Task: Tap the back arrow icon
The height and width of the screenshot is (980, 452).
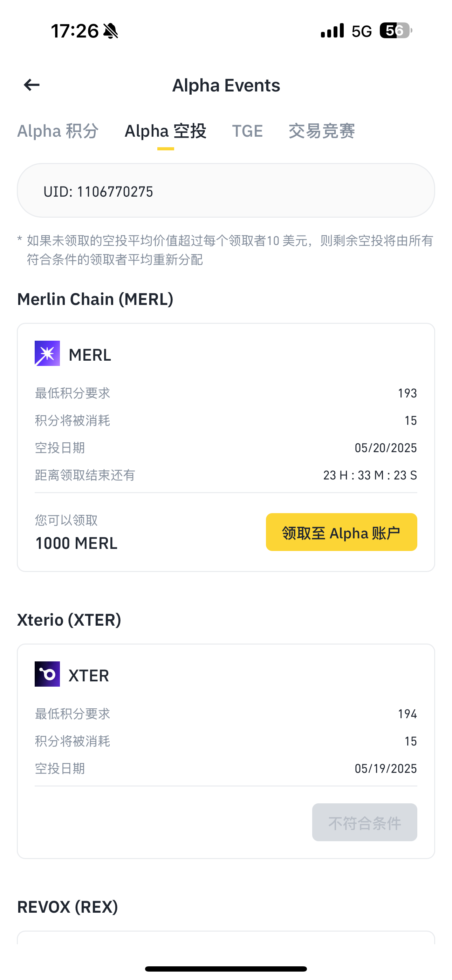Action: pyautogui.click(x=32, y=85)
